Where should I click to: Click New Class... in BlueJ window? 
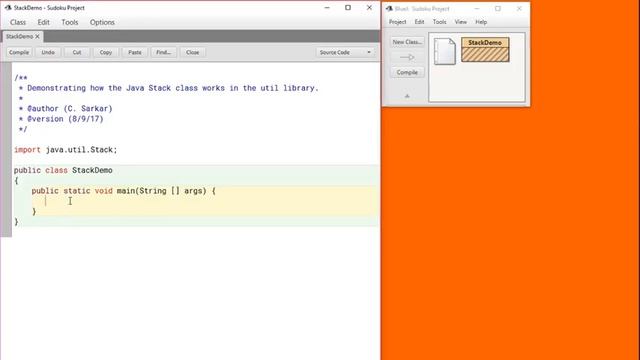coord(407,42)
